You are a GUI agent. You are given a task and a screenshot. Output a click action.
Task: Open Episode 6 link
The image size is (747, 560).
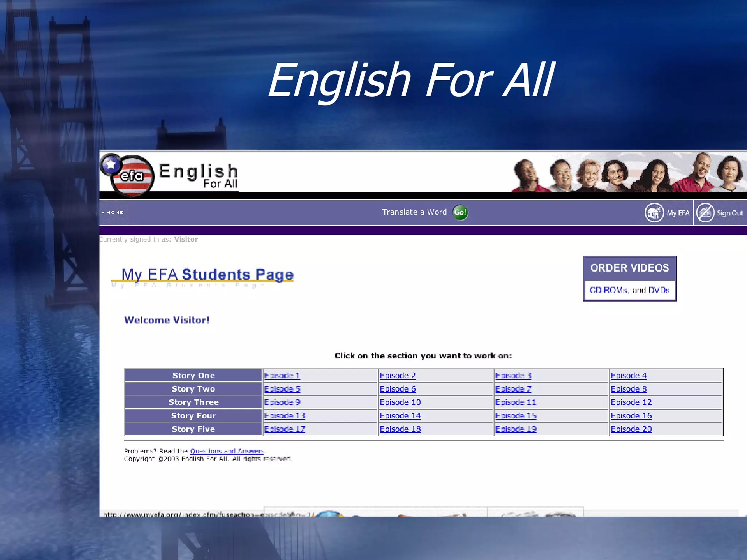point(398,389)
